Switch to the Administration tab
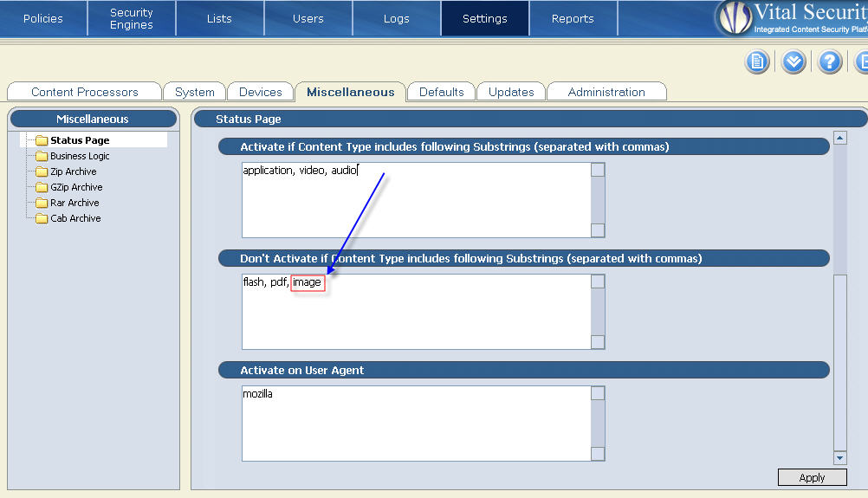The height and width of the screenshot is (498, 868). tap(606, 92)
